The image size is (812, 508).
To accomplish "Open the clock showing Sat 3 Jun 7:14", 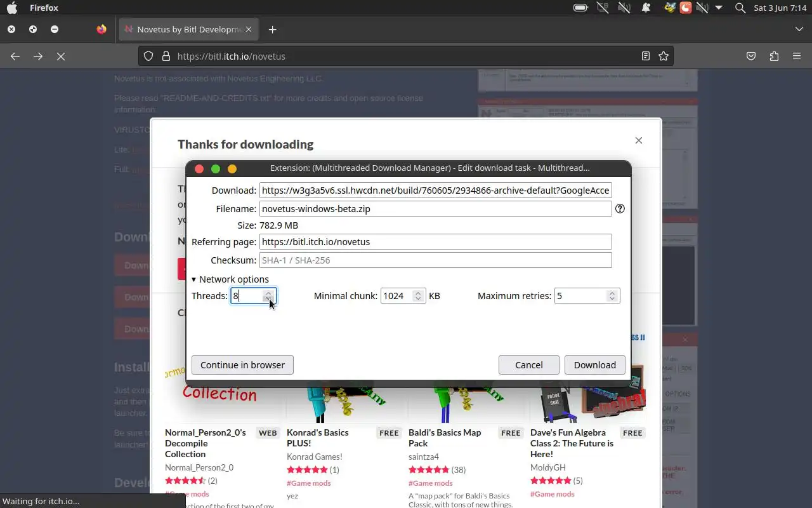I will 780,8.
